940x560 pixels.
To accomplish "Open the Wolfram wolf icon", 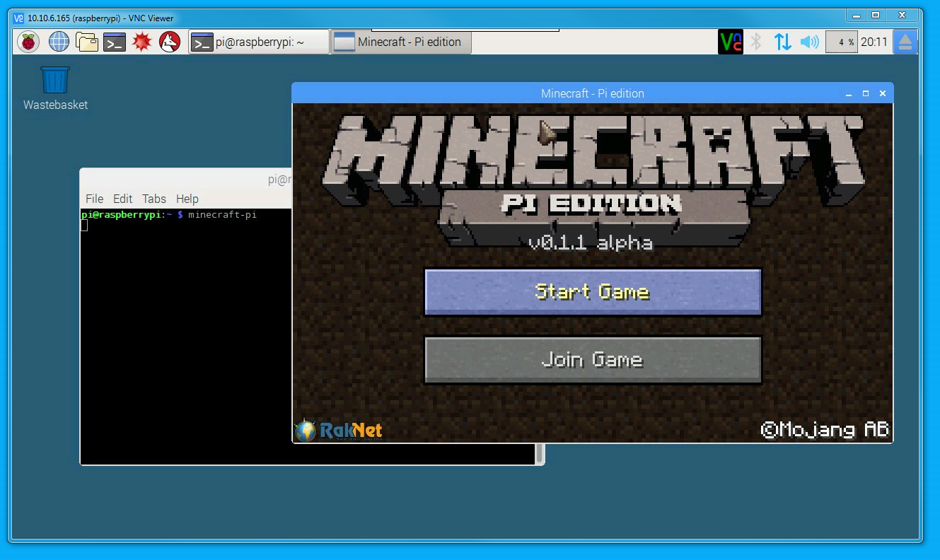I will [x=170, y=42].
